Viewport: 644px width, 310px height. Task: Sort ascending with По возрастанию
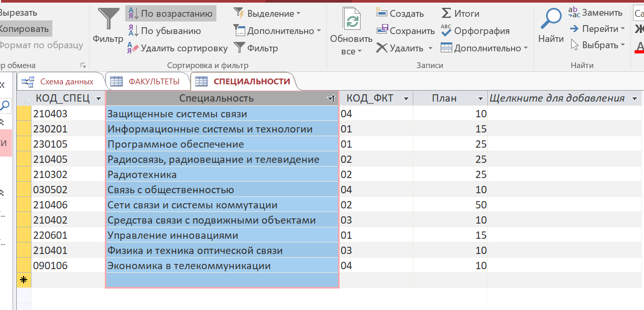click(x=171, y=14)
